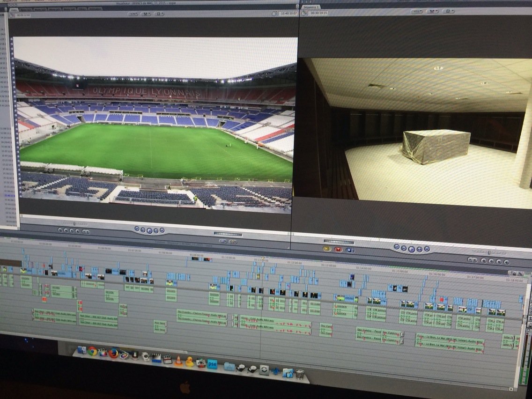The width and height of the screenshot is (532, 399).
Task: Open Canvas playhead sync dropdown
Action: click(432, 11)
